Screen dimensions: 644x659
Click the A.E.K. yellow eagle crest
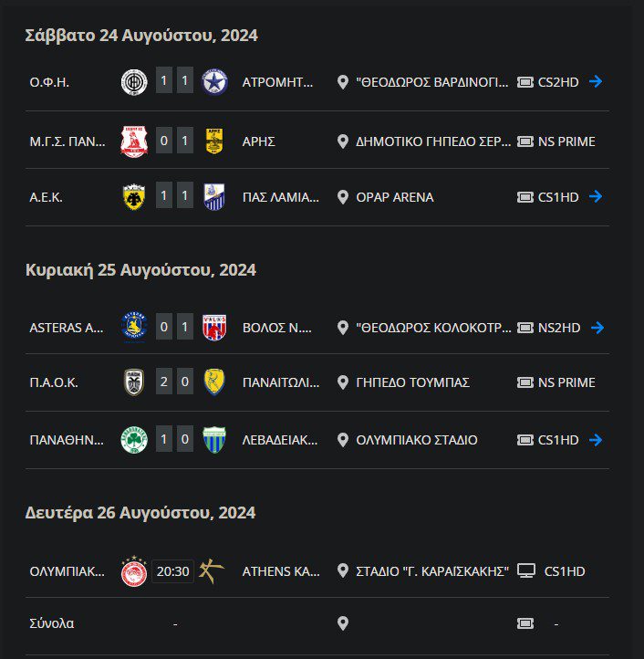tap(134, 197)
